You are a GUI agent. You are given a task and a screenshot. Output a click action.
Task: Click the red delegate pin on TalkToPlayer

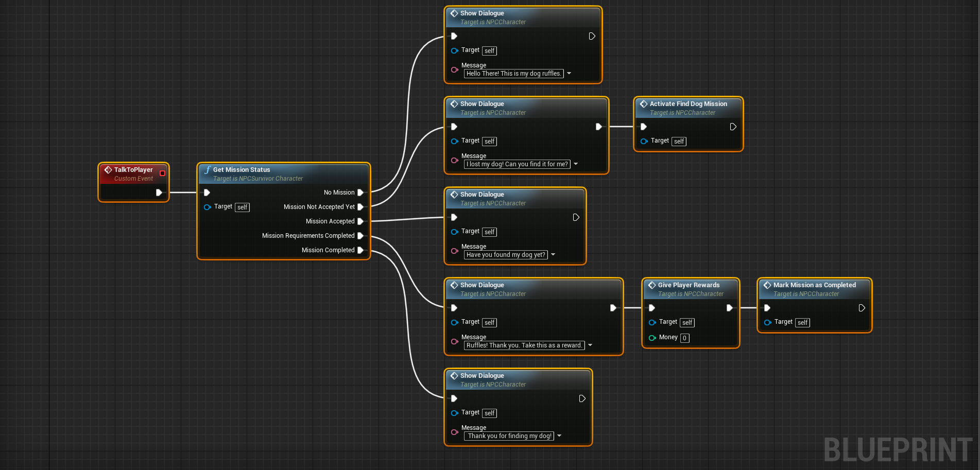pos(162,173)
